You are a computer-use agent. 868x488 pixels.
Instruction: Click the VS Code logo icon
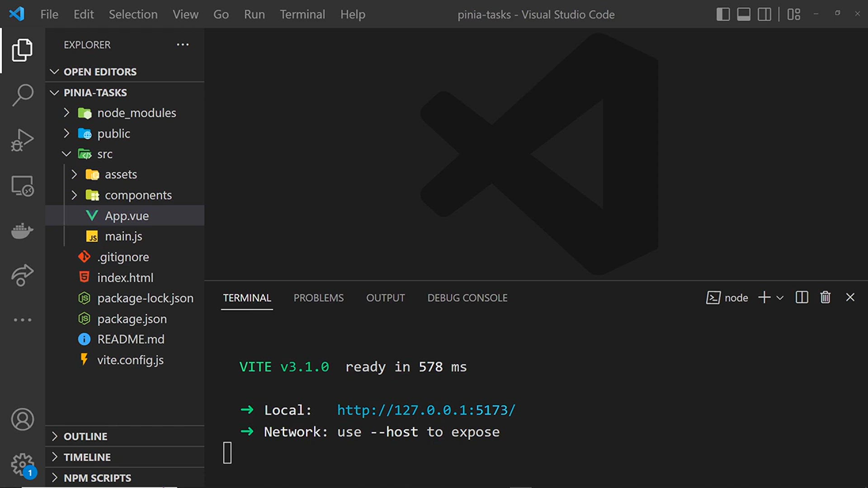click(x=17, y=14)
